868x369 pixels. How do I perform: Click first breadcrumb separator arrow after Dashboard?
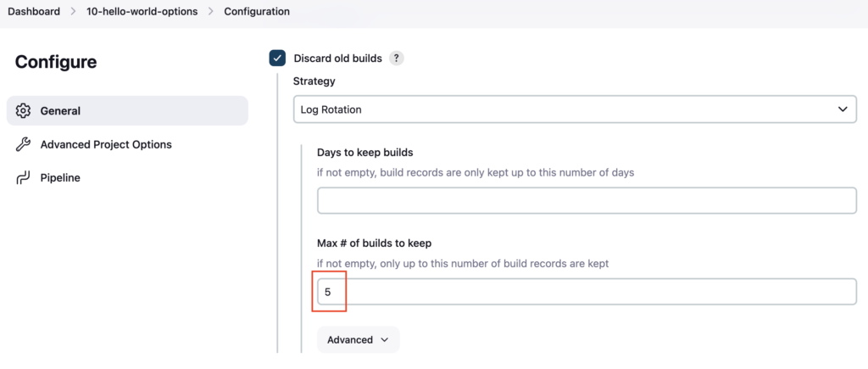73,12
